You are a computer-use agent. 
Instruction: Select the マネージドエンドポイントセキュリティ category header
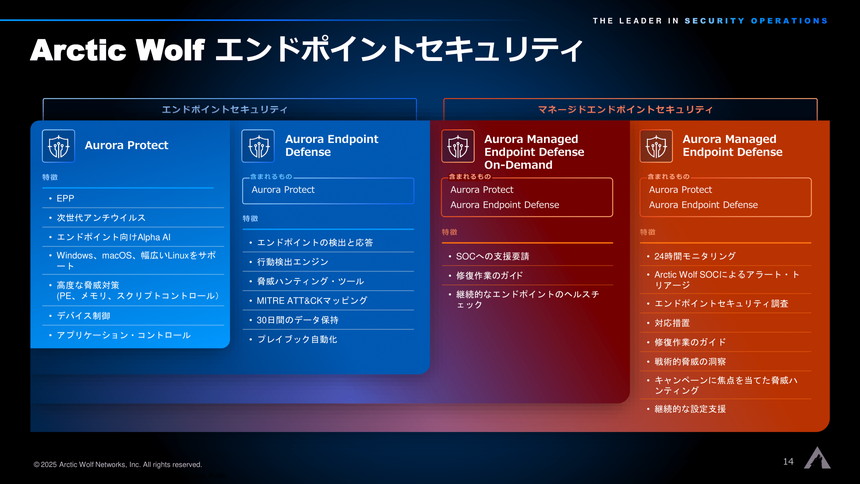click(x=630, y=108)
